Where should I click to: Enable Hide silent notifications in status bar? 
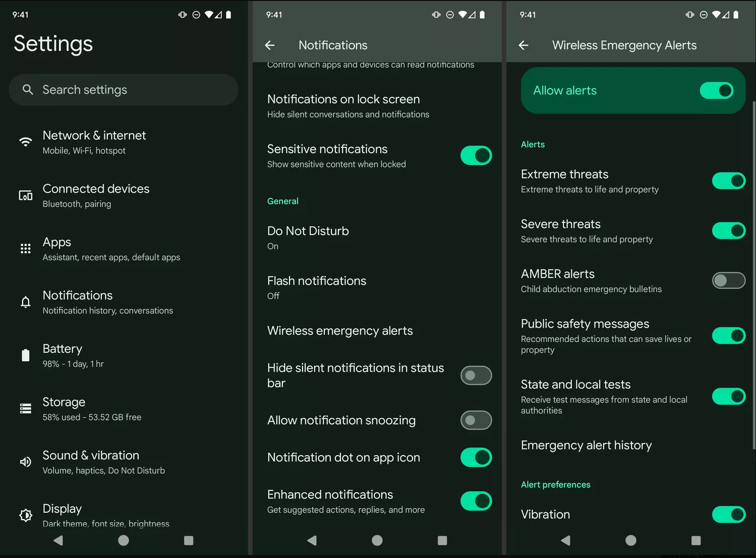[x=476, y=375]
